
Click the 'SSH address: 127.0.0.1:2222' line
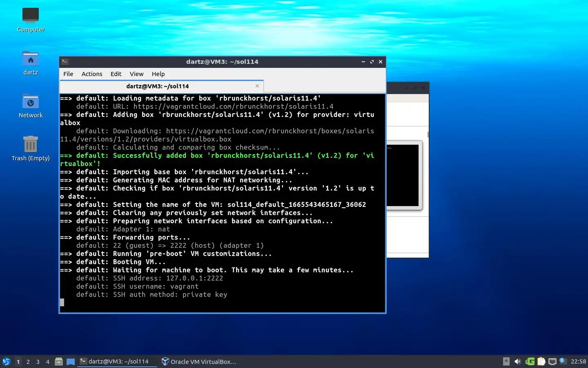click(x=149, y=278)
